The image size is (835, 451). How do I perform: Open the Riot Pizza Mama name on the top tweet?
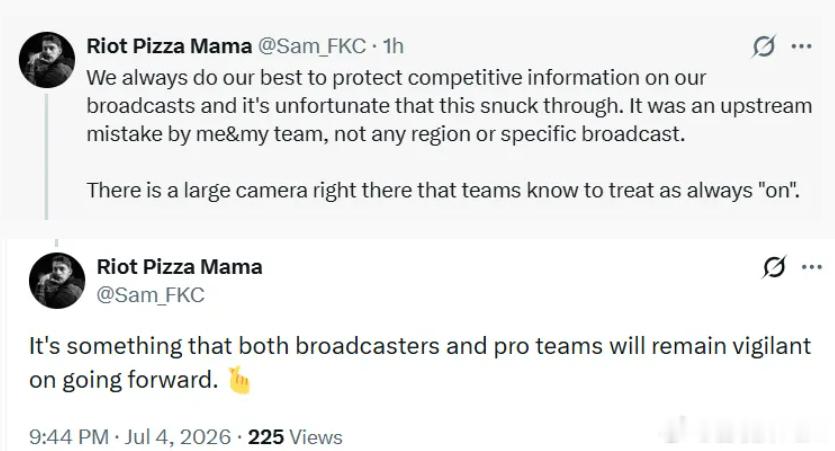169,46
